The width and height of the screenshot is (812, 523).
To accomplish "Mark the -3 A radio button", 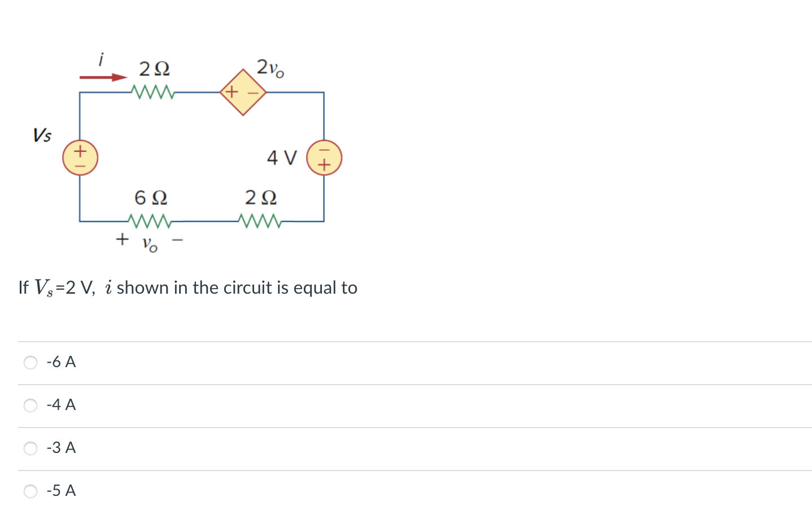I will tap(30, 448).
